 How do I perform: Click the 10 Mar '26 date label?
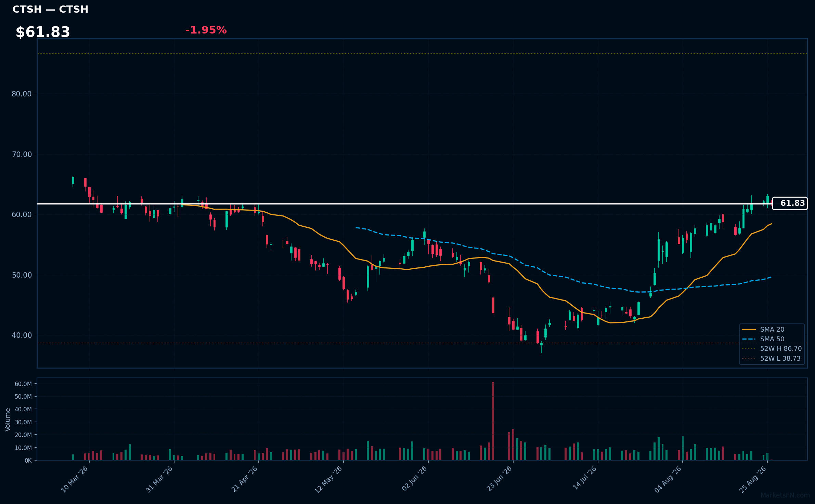tap(75, 479)
